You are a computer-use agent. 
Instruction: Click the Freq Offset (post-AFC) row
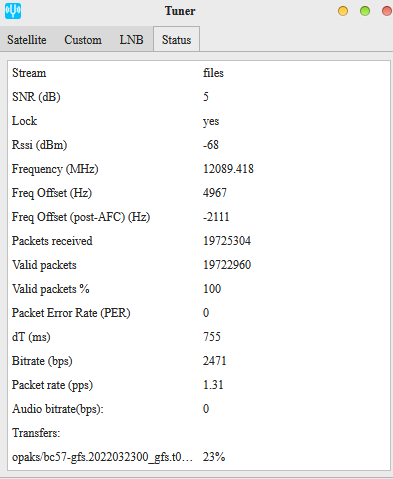tap(199, 217)
